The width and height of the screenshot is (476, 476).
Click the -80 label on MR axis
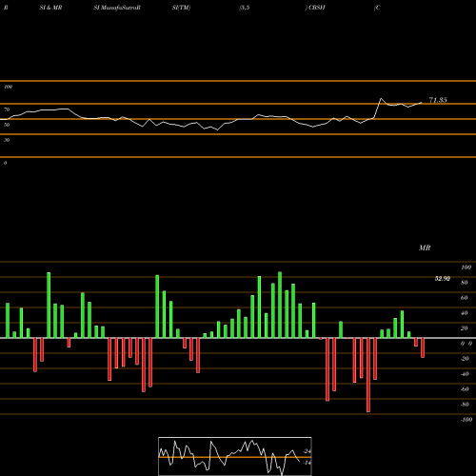click(465, 405)
